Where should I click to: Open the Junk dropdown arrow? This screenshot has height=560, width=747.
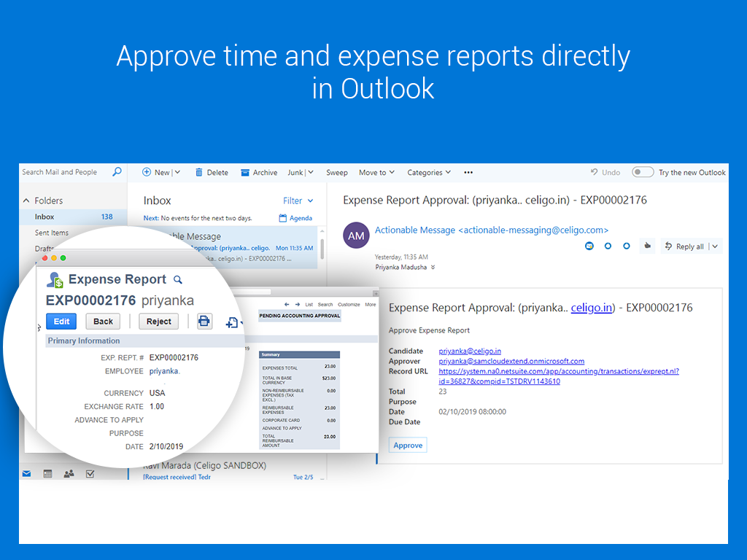tap(311, 172)
